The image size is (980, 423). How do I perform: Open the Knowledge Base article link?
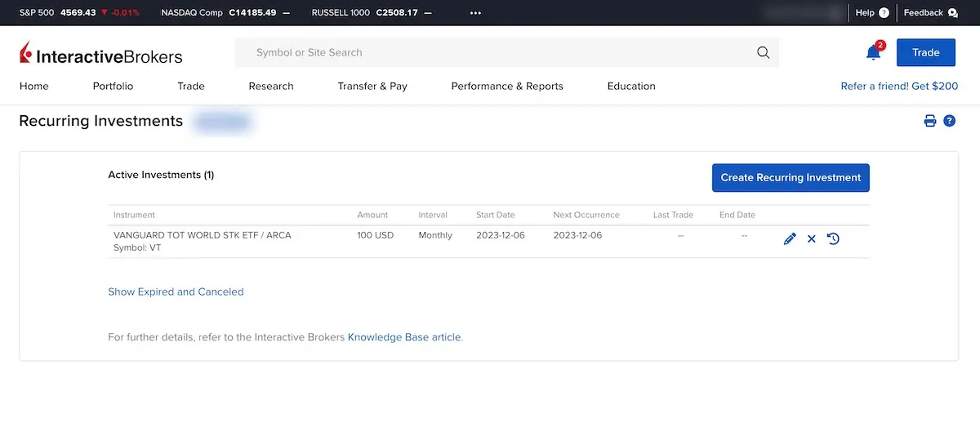coord(404,336)
